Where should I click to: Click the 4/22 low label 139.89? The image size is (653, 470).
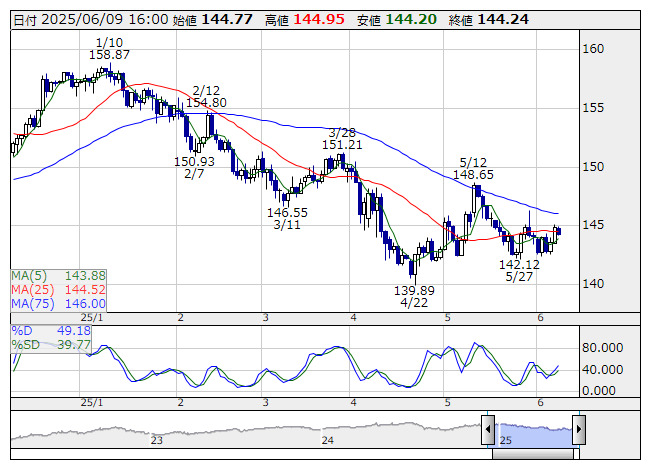click(414, 290)
